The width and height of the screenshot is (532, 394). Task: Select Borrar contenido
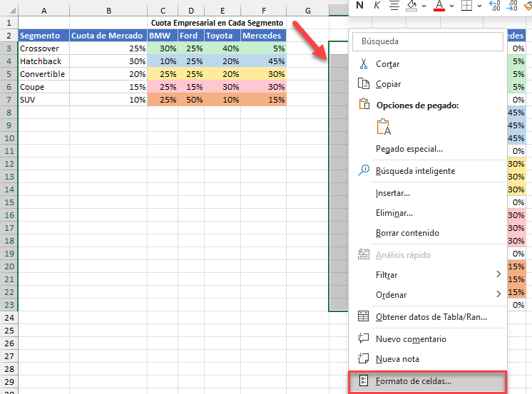point(427,233)
